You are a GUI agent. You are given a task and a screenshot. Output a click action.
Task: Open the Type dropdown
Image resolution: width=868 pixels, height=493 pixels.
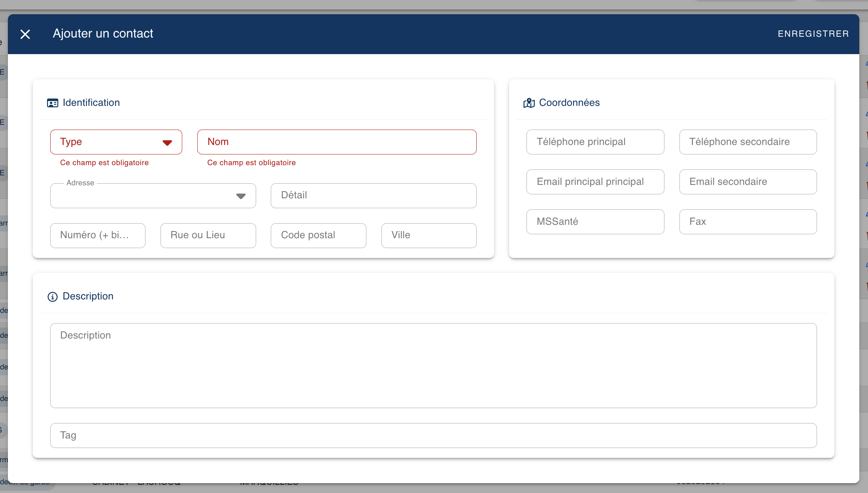(x=116, y=142)
